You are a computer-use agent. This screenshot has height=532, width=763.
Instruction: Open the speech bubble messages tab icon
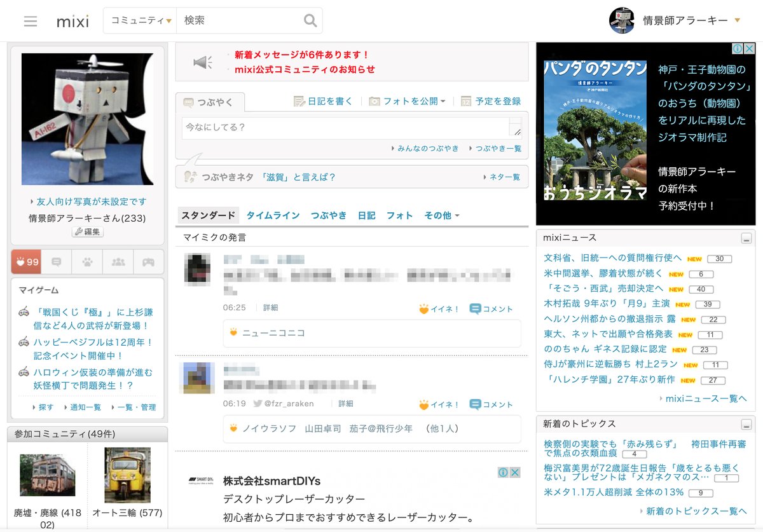[57, 262]
